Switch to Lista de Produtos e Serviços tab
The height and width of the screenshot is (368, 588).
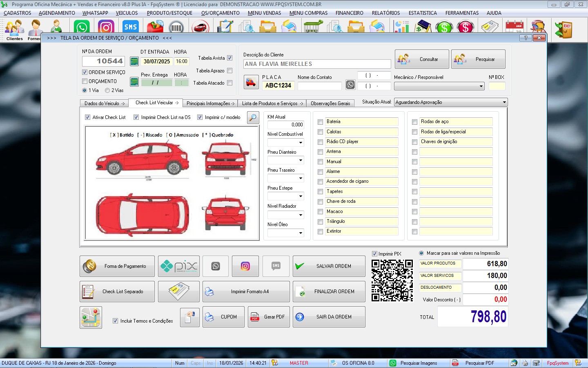point(272,103)
